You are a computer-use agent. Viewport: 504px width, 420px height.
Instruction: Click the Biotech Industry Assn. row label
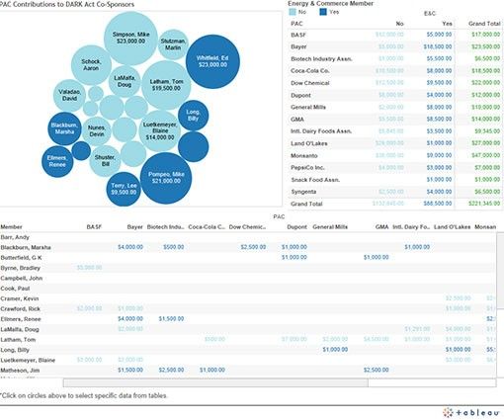point(321,59)
